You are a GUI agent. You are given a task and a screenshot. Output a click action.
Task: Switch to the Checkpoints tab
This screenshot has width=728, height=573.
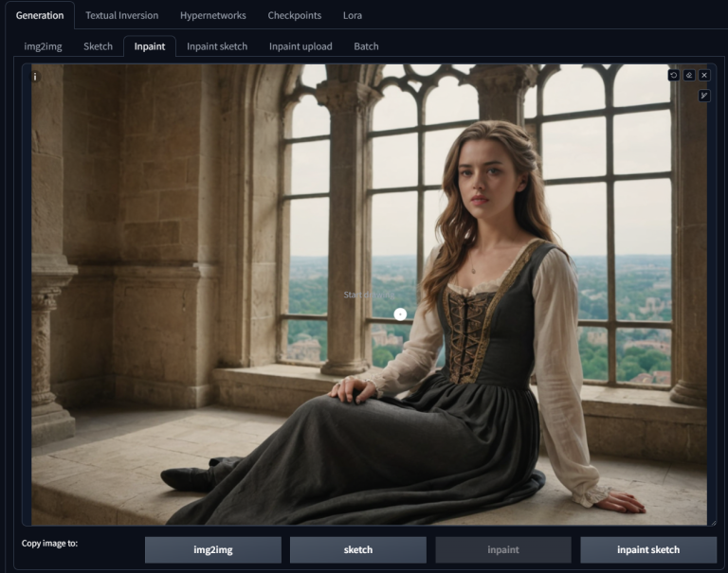tap(294, 15)
